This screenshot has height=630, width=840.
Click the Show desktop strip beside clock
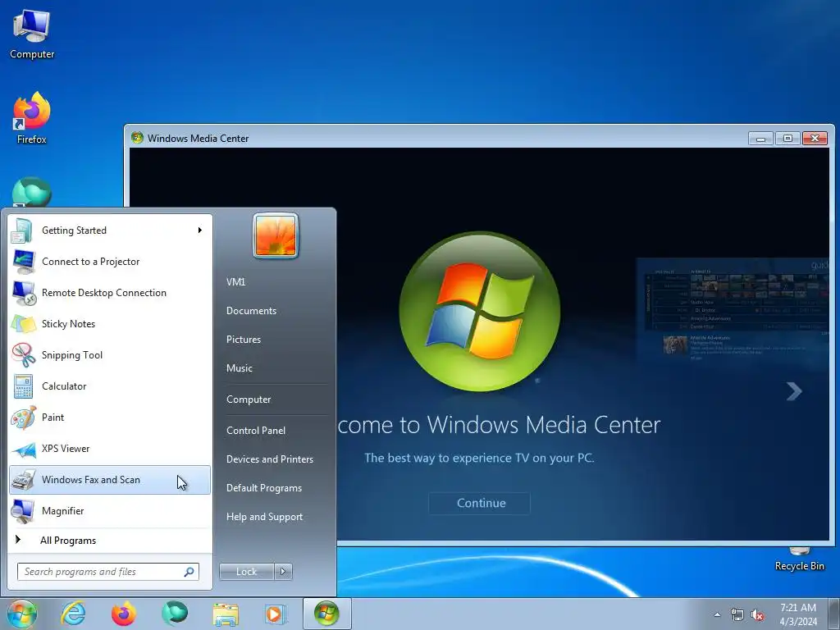[x=834, y=614]
